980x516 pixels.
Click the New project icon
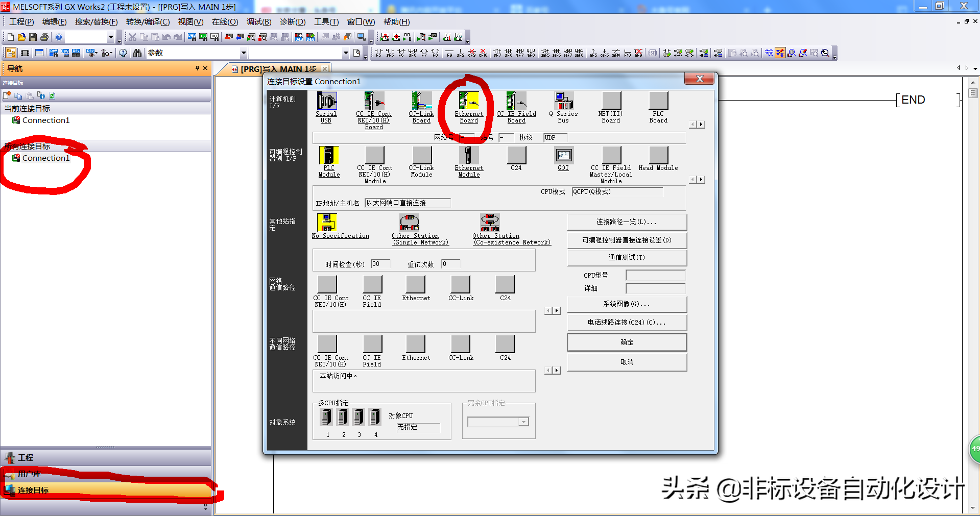click(10, 37)
